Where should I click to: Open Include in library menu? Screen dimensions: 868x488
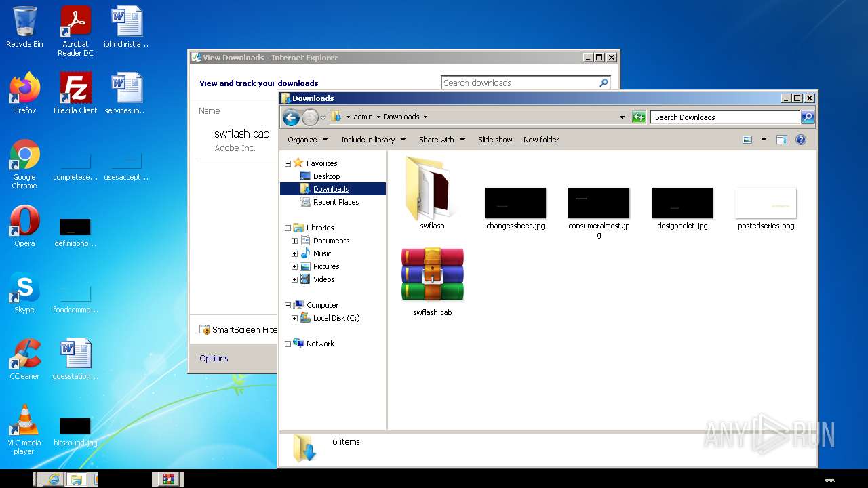(373, 140)
